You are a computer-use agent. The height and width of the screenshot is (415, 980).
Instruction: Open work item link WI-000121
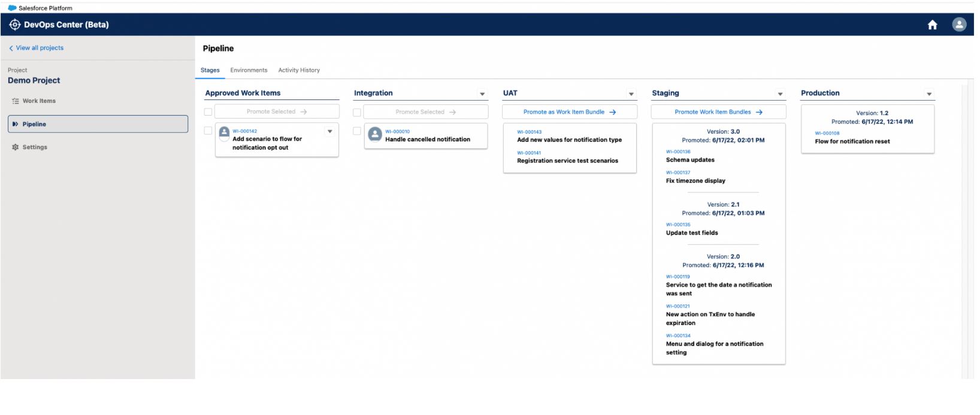(678, 307)
